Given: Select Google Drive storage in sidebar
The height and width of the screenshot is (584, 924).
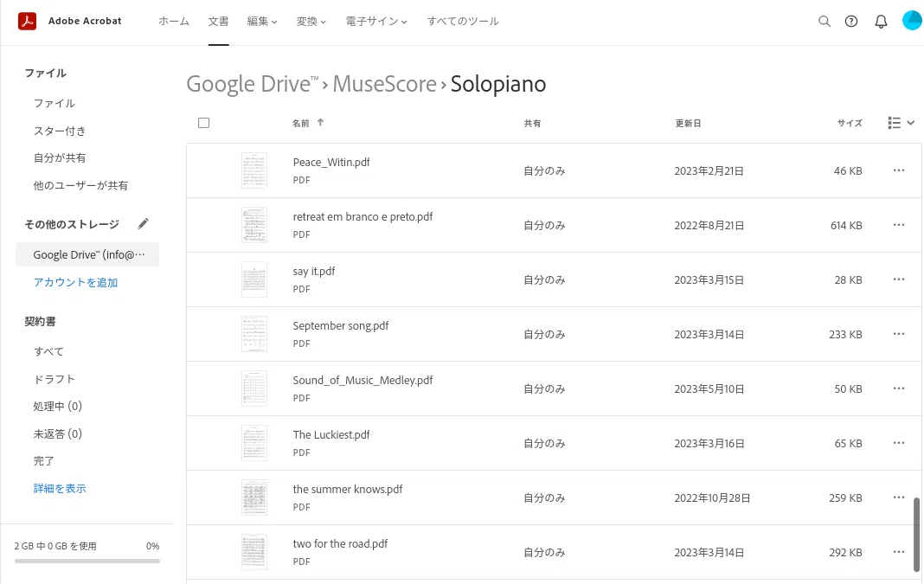Looking at the screenshot, I should (87, 254).
